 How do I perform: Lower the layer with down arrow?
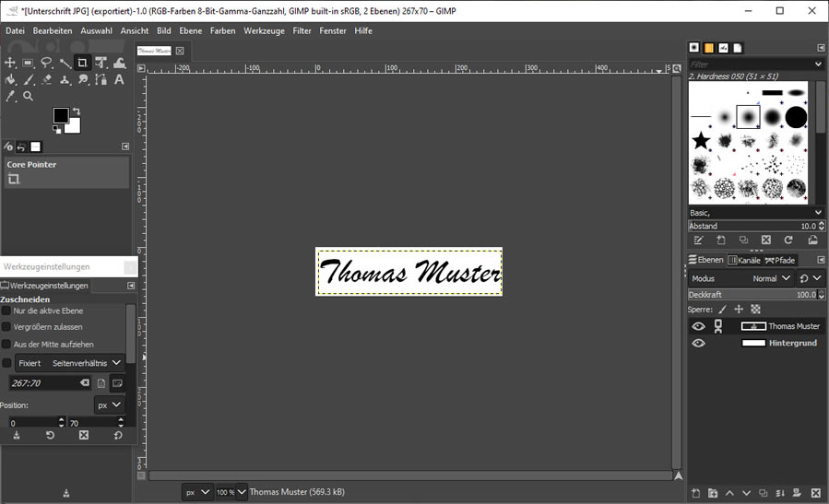click(x=747, y=493)
